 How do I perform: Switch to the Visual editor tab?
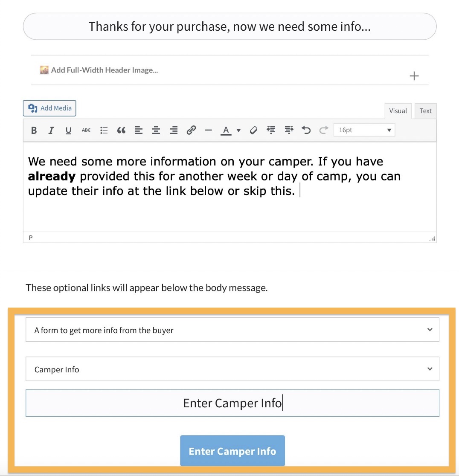click(x=398, y=111)
